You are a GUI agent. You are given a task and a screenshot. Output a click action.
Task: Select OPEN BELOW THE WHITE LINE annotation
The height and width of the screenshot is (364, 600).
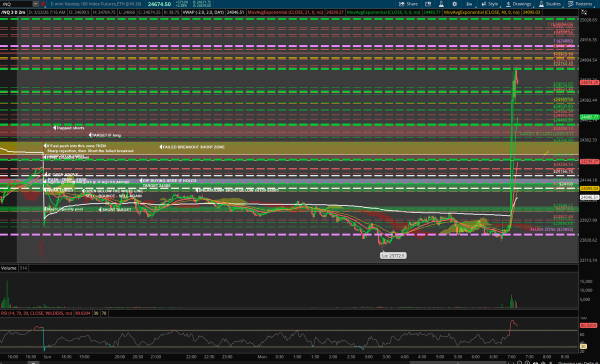click(x=112, y=191)
